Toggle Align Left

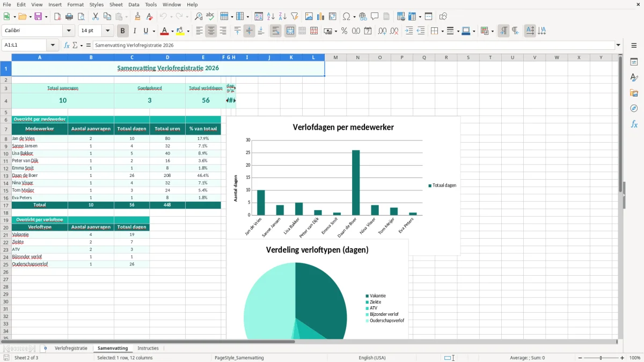[x=199, y=31]
